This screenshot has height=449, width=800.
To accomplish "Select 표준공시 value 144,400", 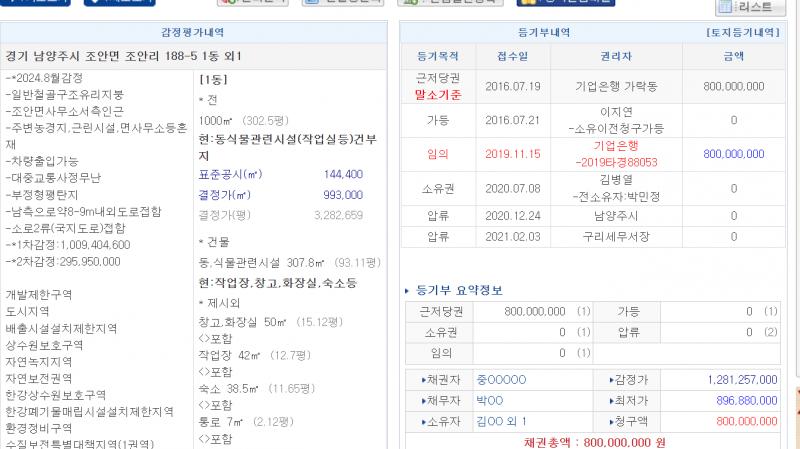I will (x=343, y=174).
